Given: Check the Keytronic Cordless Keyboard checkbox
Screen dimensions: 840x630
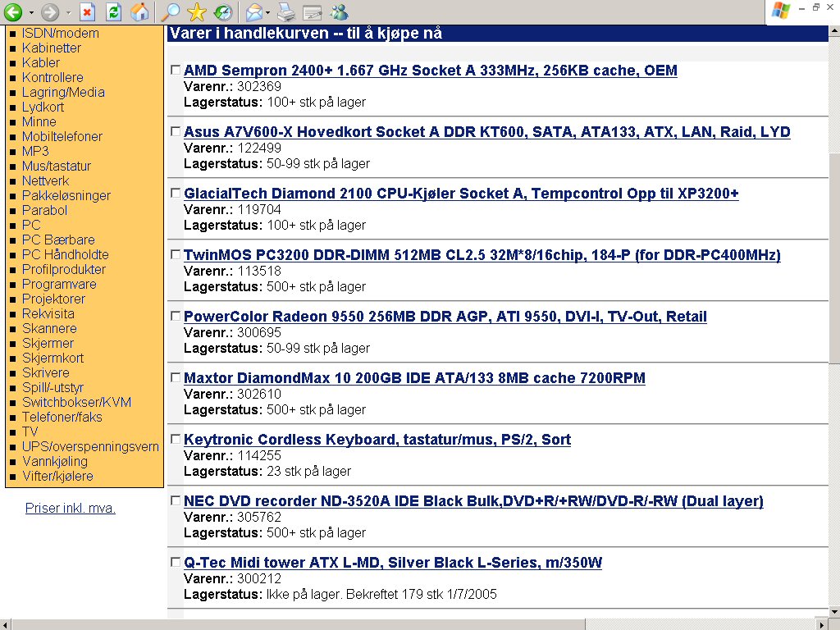Looking at the screenshot, I should [176, 440].
